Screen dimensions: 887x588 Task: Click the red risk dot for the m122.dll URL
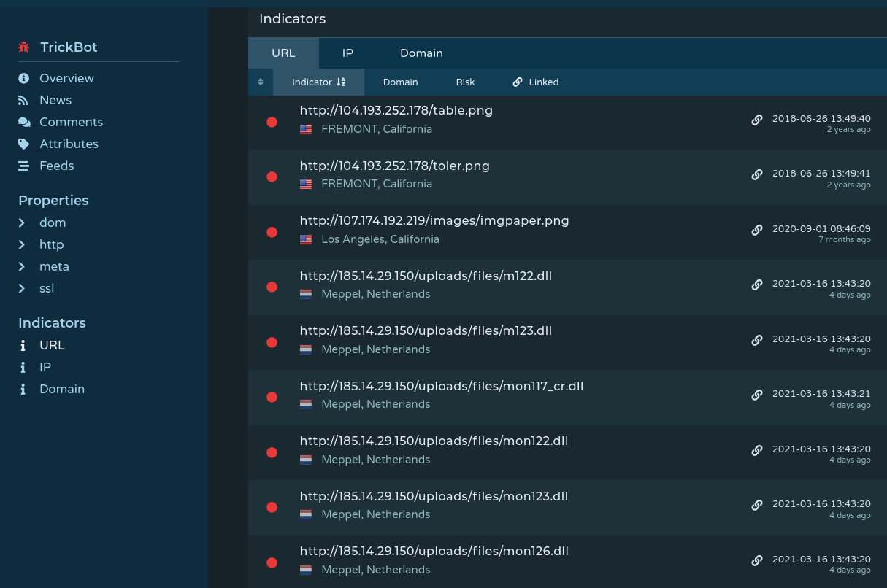click(272, 287)
